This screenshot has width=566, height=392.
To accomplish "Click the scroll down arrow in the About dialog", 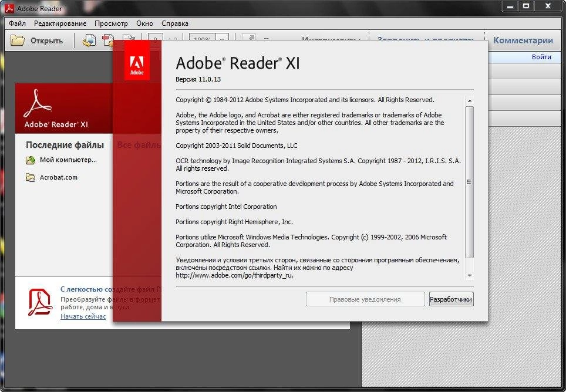I will click(469, 276).
